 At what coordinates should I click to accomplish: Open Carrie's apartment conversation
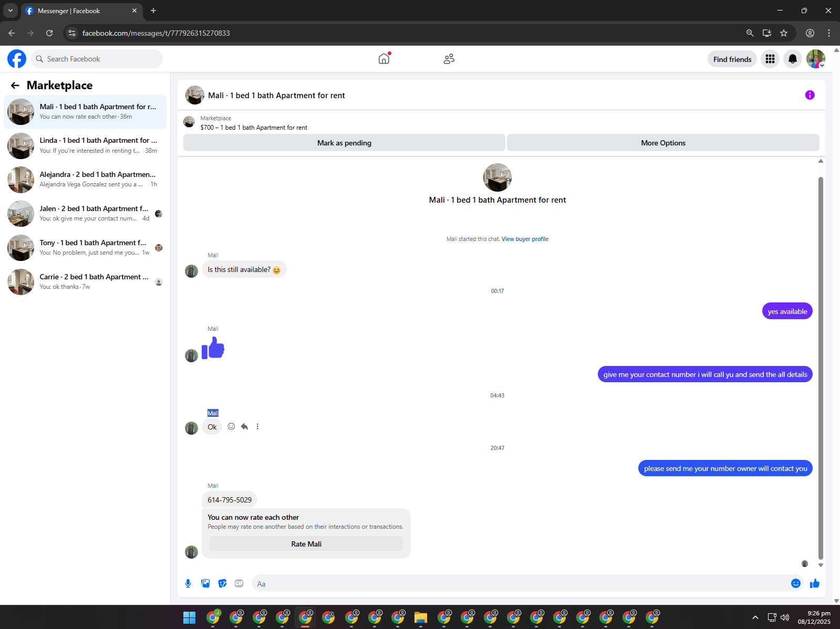85,282
